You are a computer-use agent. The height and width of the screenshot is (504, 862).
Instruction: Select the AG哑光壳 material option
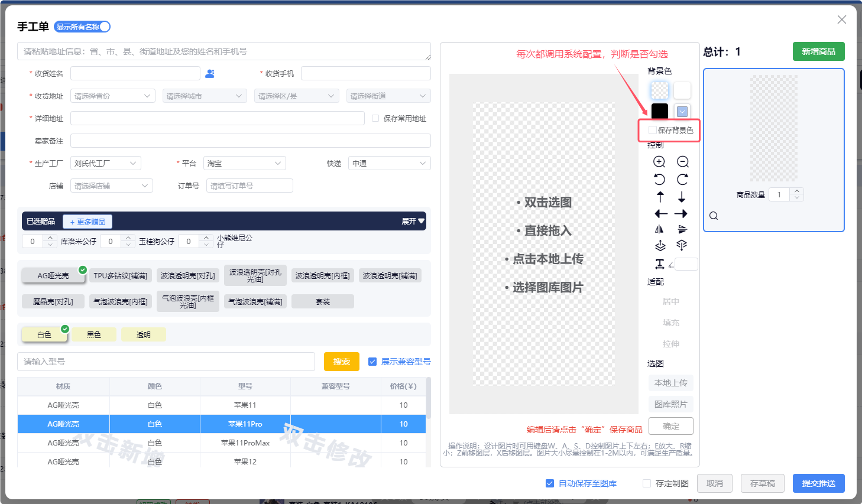[53, 275]
